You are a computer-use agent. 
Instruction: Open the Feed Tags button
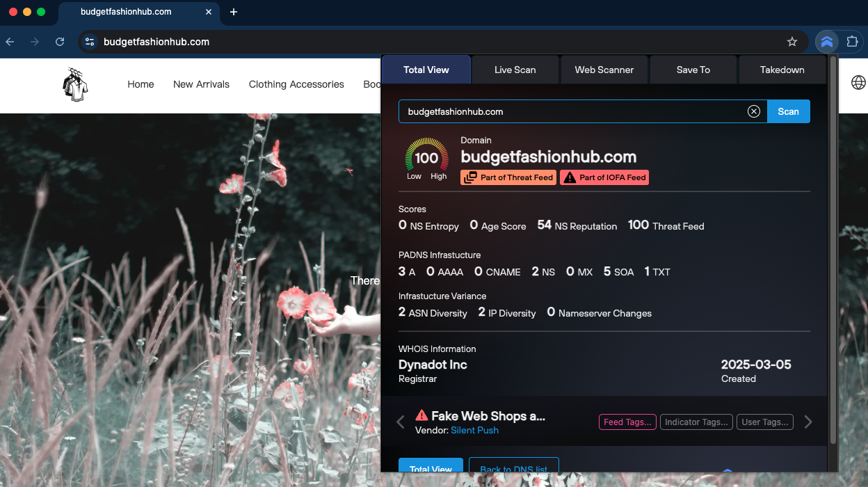pos(627,422)
